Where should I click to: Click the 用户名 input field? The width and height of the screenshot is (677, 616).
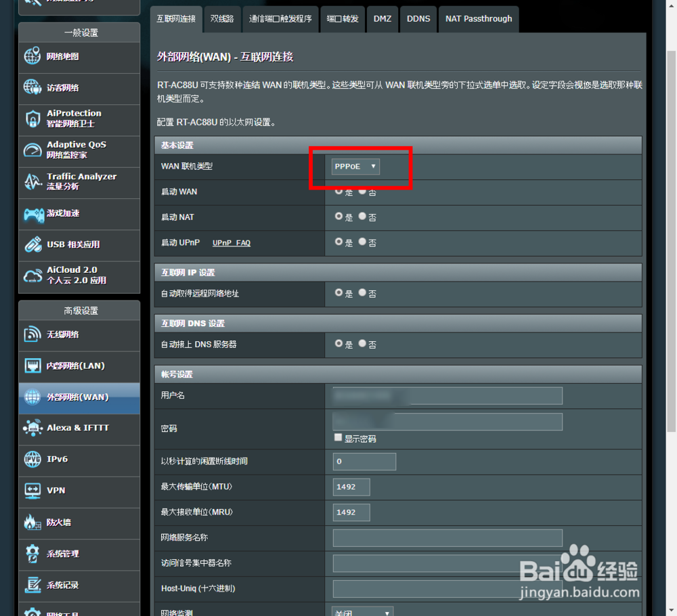[447, 396]
